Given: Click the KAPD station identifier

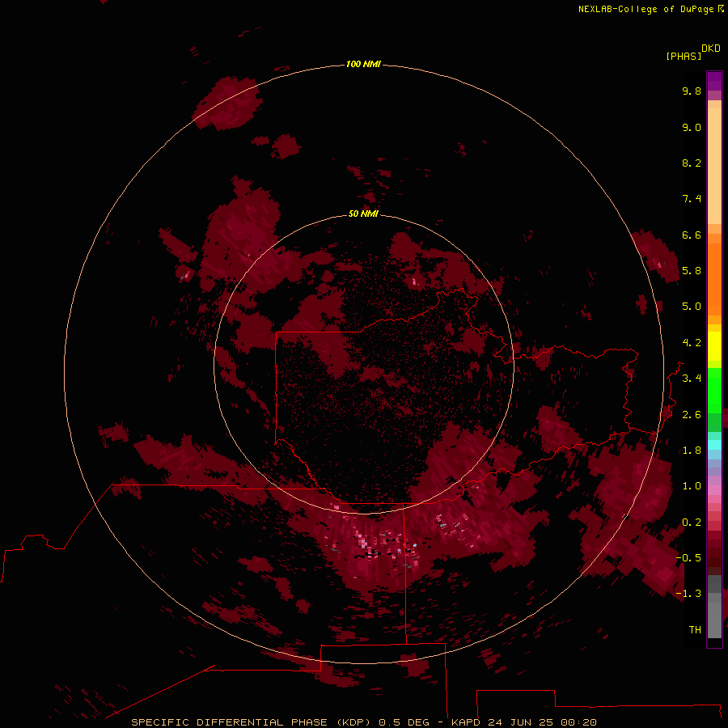Looking at the screenshot, I should (x=467, y=722).
